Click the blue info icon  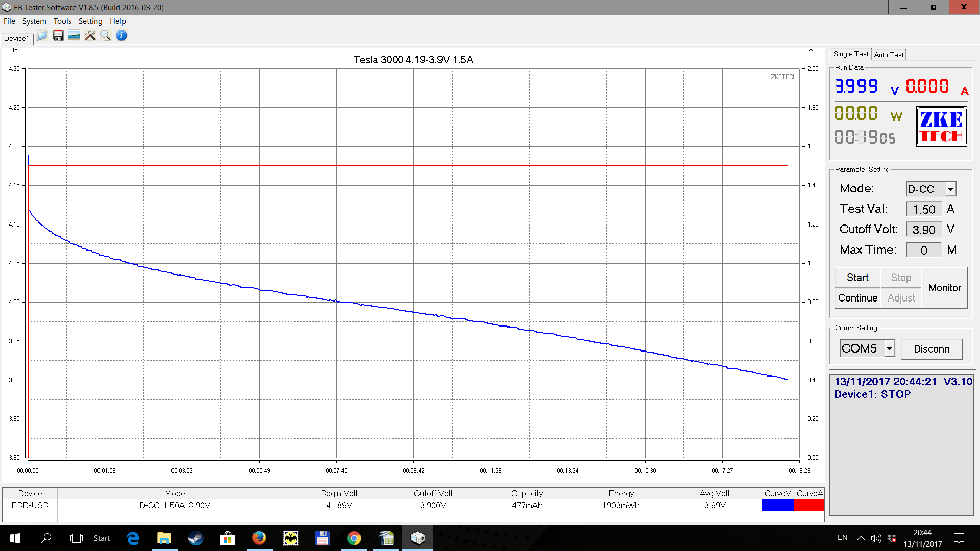[121, 36]
